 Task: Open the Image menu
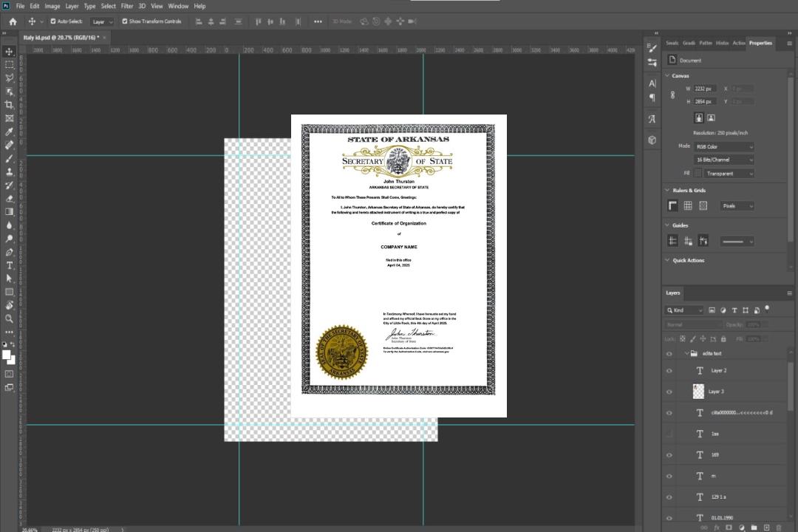[x=52, y=6]
